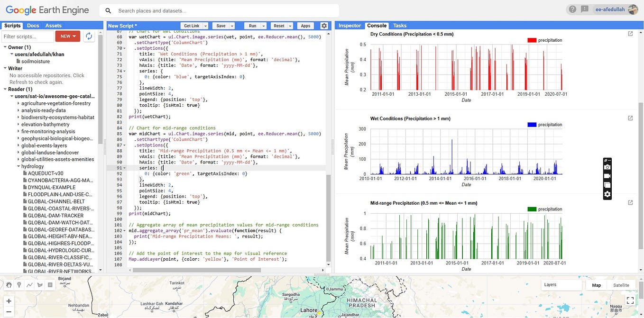Open the send feedback icon

(x=585, y=9)
